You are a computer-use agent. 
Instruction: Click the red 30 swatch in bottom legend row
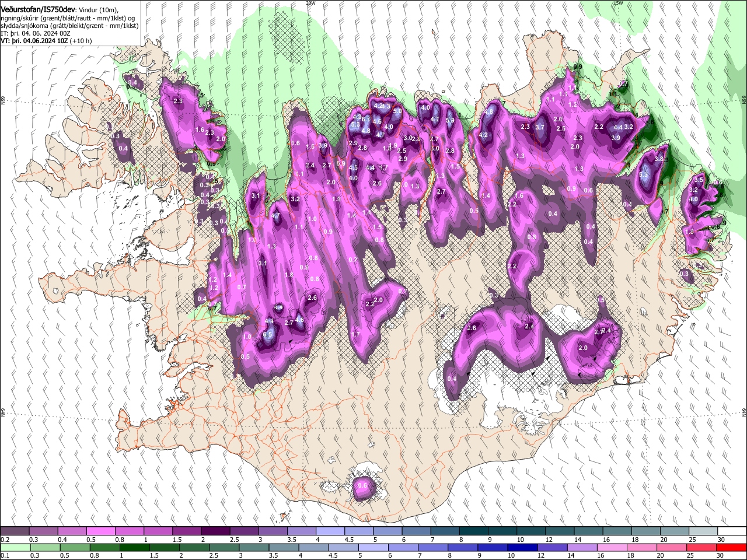(731, 547)
